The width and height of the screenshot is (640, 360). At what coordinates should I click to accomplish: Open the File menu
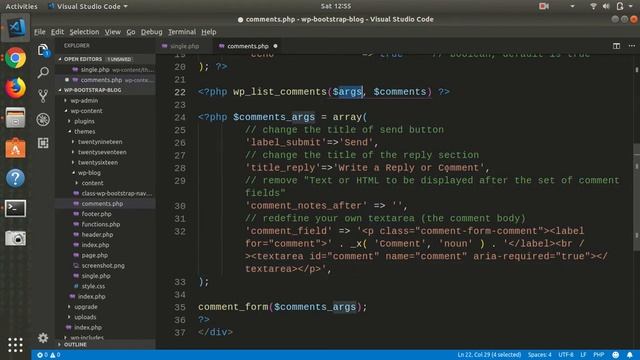pyautogui.click(x=40, y=32)
